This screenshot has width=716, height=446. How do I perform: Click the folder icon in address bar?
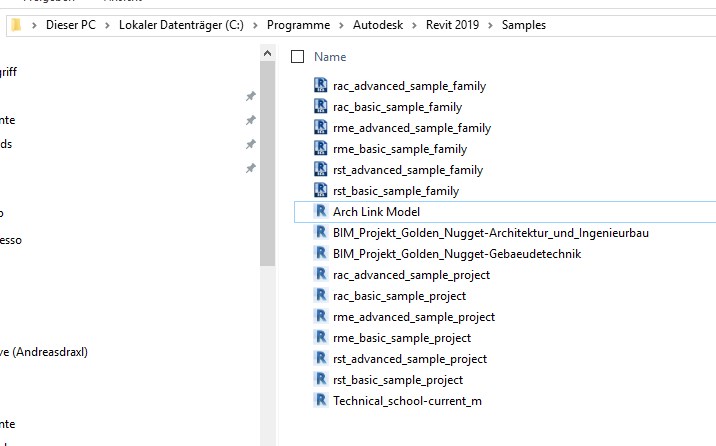pyautogui.click(x=16, y=25)
